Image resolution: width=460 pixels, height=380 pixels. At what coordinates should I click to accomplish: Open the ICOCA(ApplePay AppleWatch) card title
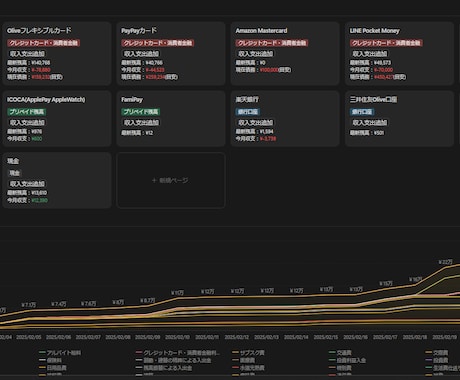pyautogui.click(x=46, y=99)
